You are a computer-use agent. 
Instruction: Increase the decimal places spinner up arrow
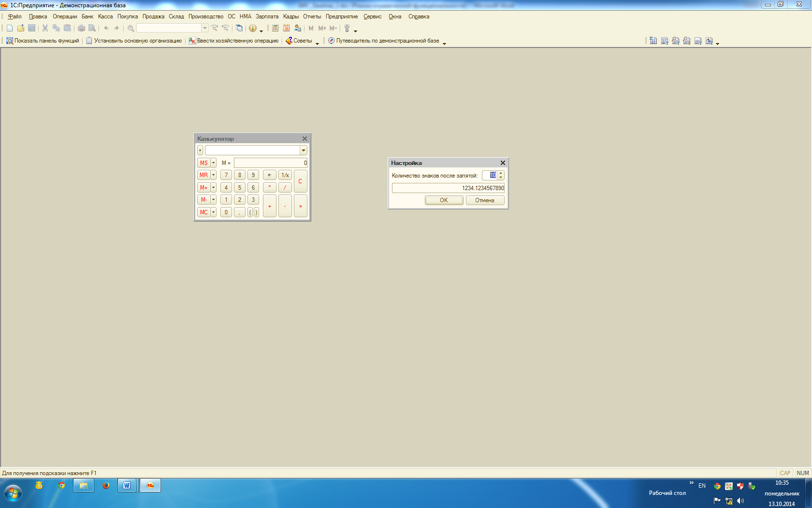point(501,173)
